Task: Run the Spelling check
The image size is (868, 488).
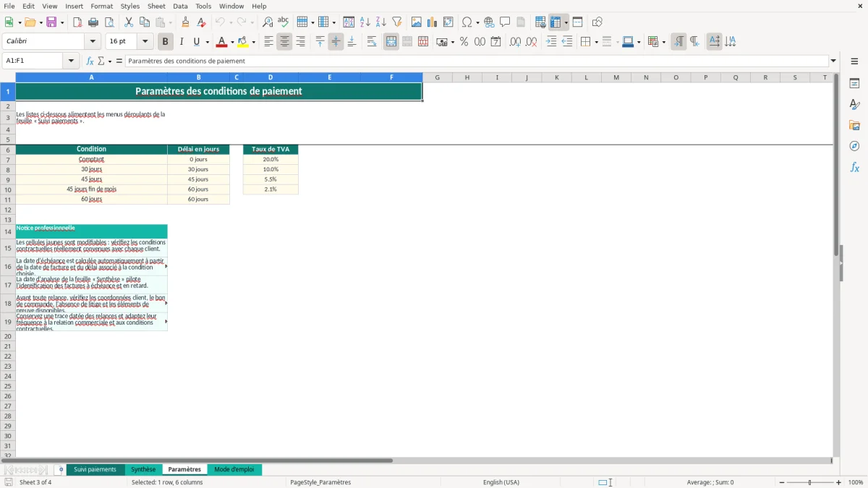Action: click(284, 22)
